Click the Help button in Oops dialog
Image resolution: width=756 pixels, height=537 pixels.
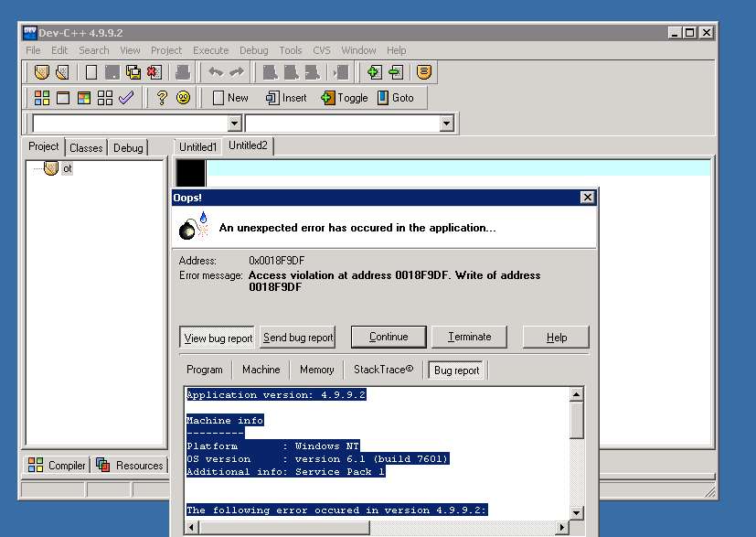pos(557,338)
